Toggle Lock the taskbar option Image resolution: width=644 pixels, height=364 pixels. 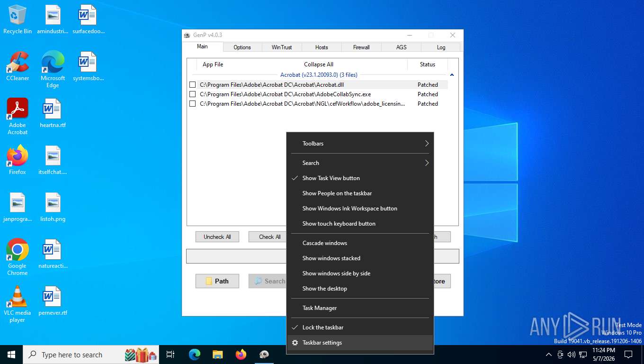tap(360, 328)
